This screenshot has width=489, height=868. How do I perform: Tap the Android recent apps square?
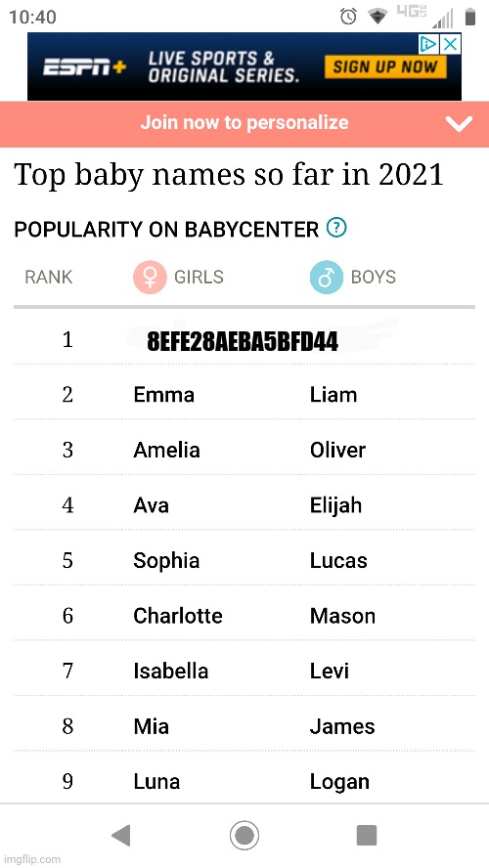(367, 836)
